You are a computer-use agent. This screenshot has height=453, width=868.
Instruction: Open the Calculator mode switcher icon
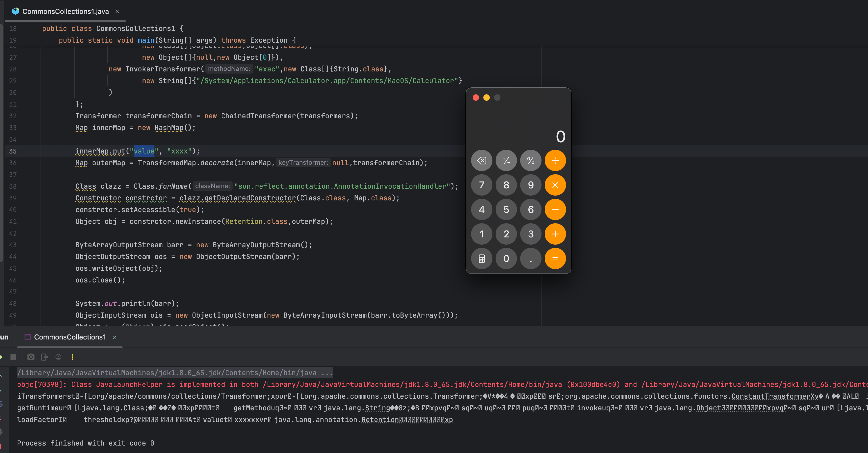coord(481,258)
